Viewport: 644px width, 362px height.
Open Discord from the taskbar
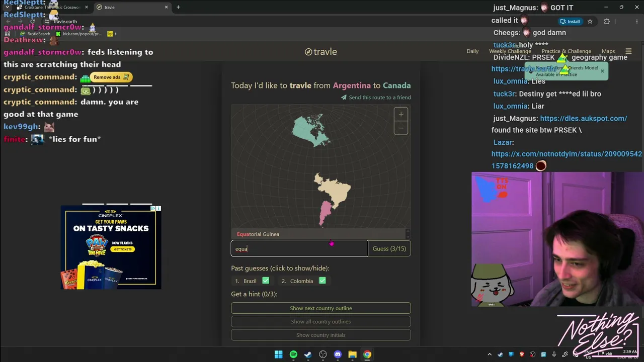(338, 354)
